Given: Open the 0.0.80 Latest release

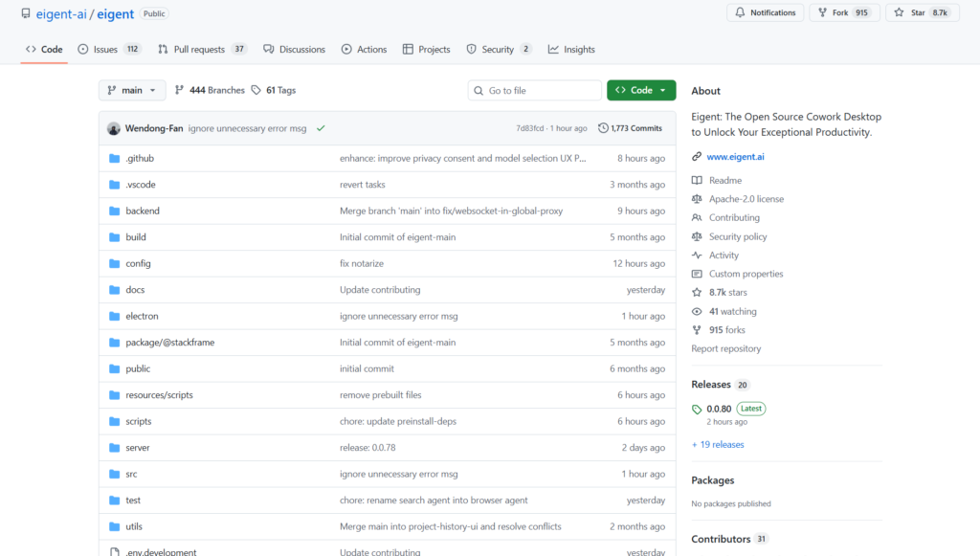Looking at the screenshot, I should point(719,409).
